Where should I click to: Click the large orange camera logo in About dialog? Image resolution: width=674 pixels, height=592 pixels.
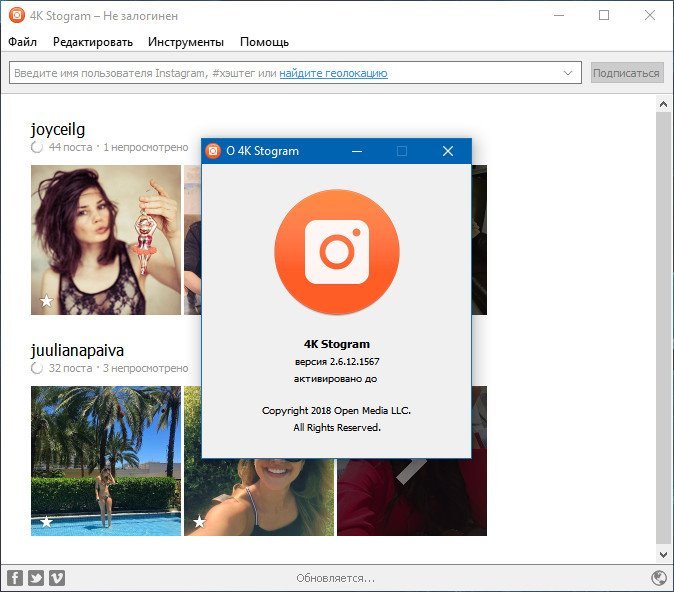point(337,252)
